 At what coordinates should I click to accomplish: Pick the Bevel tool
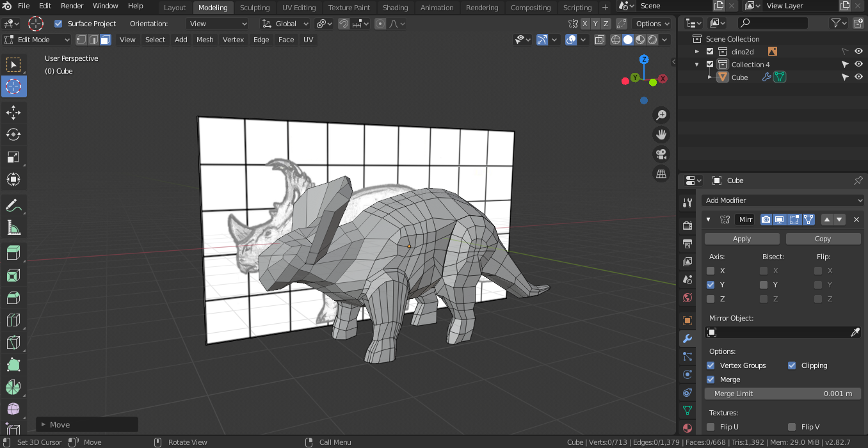click(13, 298)
